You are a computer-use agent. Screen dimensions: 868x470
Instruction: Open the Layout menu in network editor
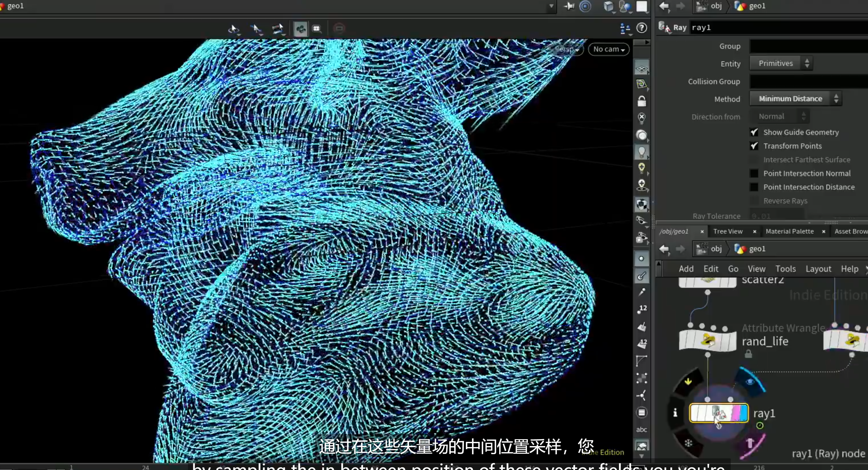[x=818, y=269]
